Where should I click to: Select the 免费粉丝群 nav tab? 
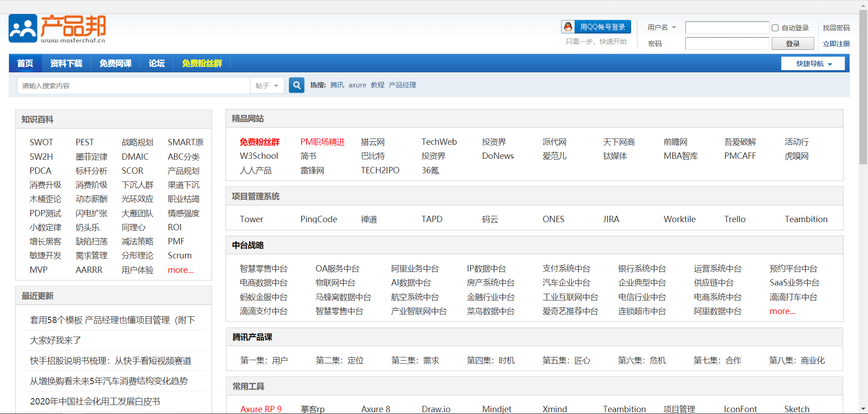202,63
